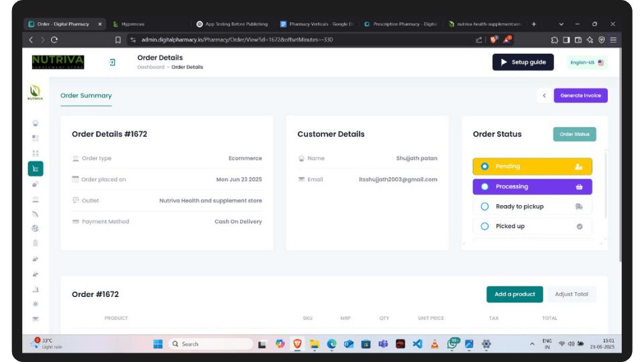Click the Brave shields icon
This screenshot has width=644, height=362.
click(x=493, y=40)
